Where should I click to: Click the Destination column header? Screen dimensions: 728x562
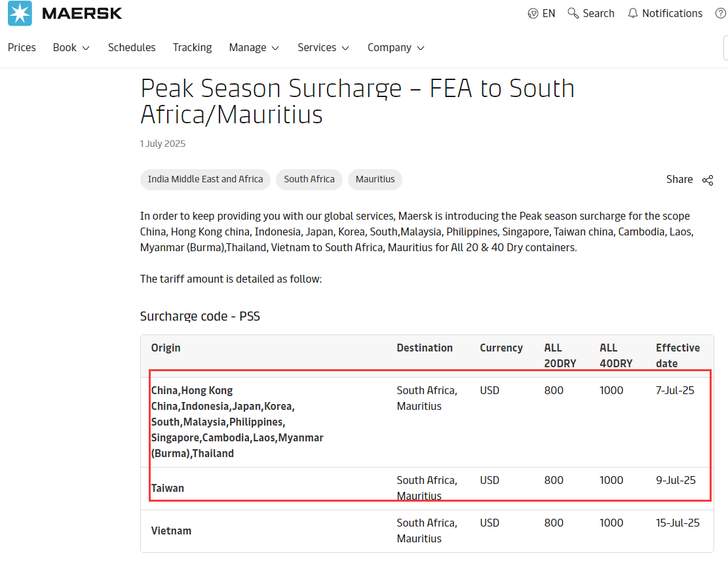pos(425,348)
